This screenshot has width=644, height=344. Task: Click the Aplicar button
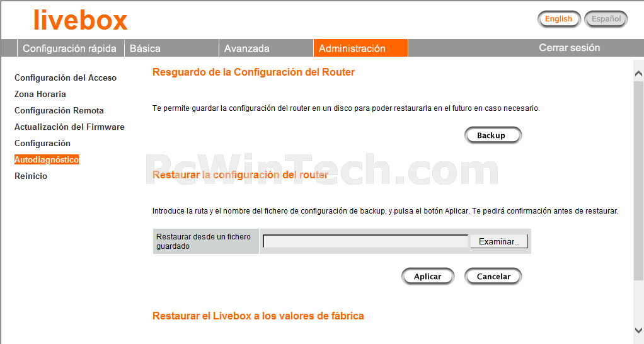coord(428,277)
